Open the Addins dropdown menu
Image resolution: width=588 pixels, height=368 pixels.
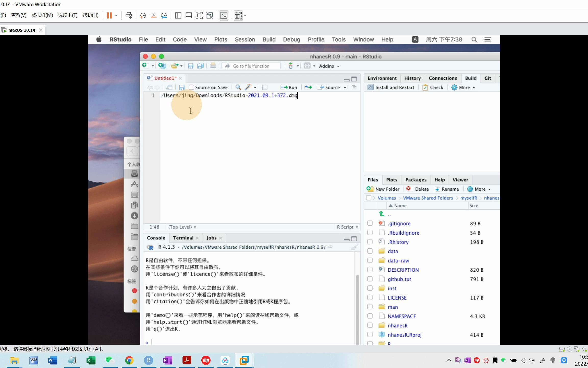point(330,66)
